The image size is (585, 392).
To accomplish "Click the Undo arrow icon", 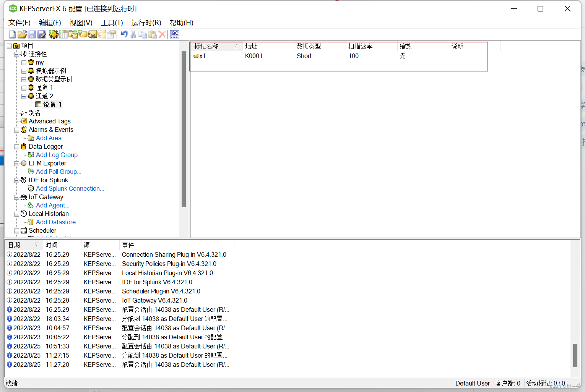I will click(x=124, y=34).
